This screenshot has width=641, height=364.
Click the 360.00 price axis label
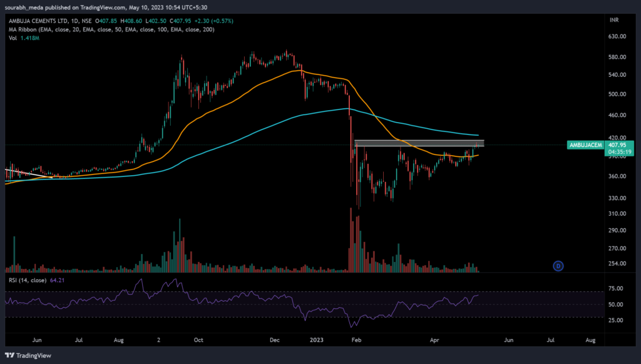(x=617, y=176)
